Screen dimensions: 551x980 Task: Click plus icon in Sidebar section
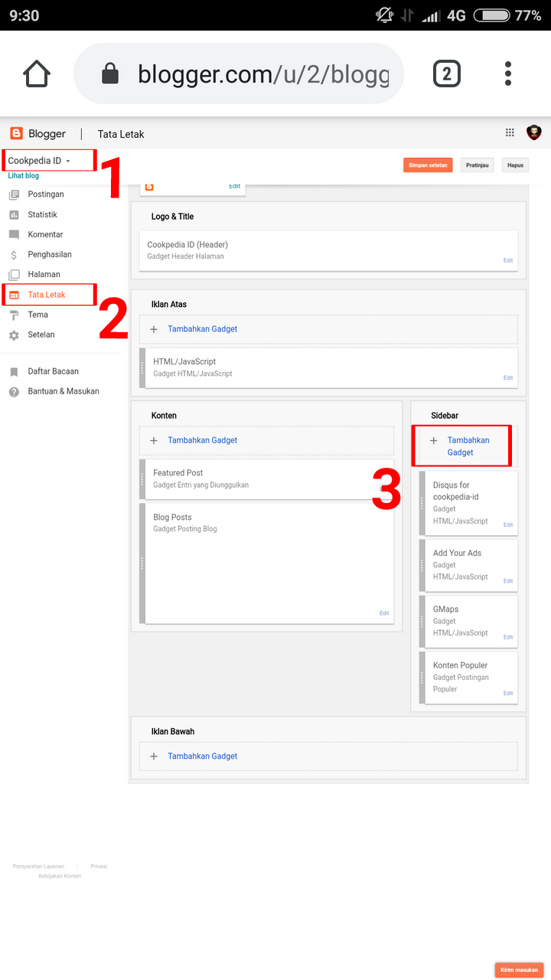point(434,441)
